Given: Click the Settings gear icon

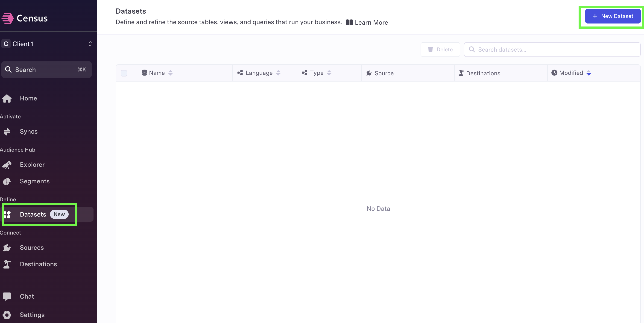Looking at the screenshot, I should [x=7, y=315].
